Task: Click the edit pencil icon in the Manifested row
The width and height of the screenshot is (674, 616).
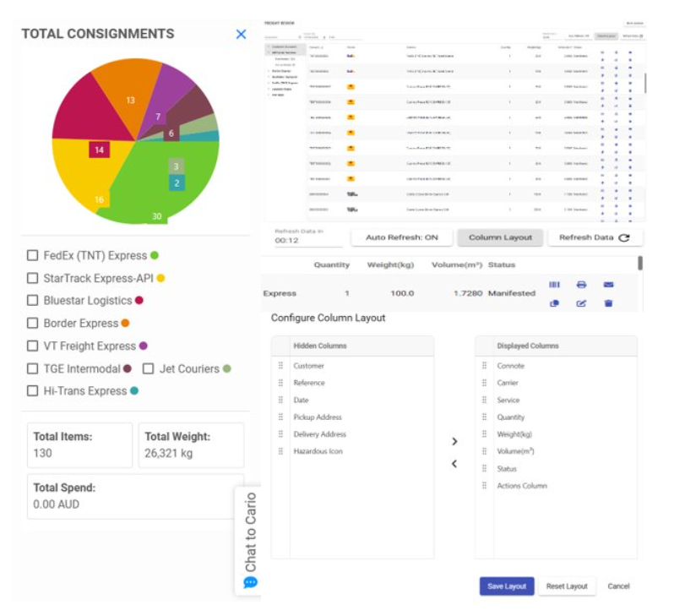Action: click(x=581, y=303)
